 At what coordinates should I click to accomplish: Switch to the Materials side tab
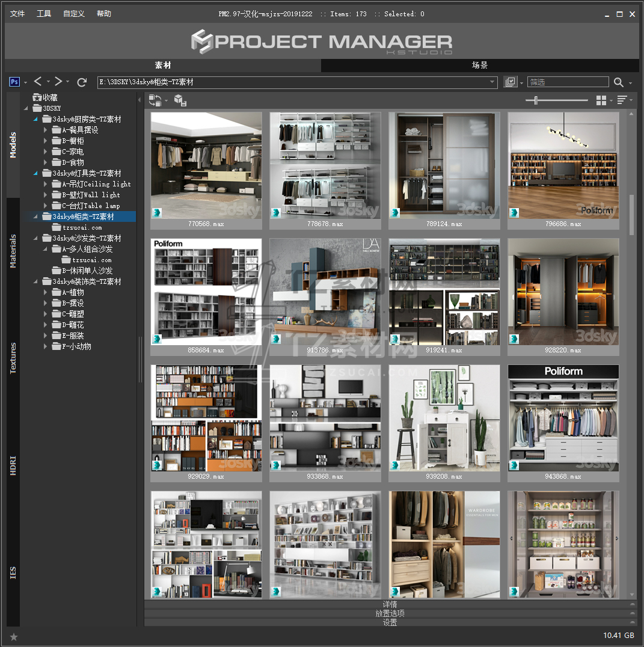pos(13,251)
